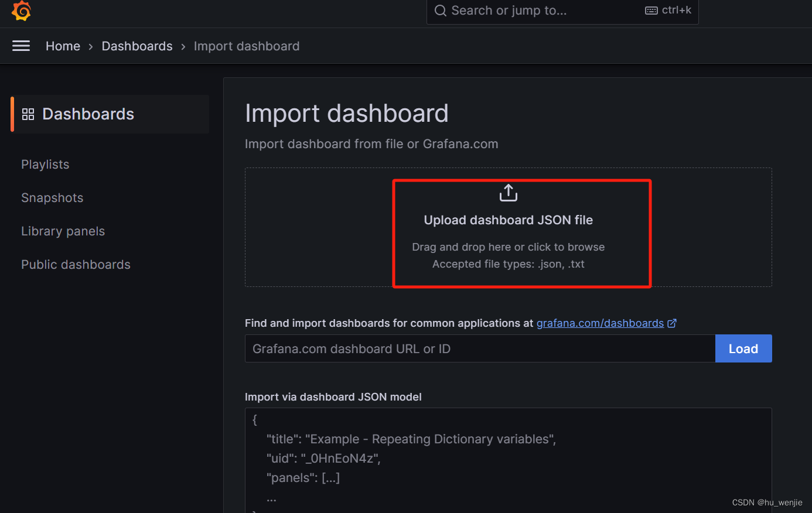
Task: Click the external link icon beside grafana.com/dashboards
Action: pos(672,323)
